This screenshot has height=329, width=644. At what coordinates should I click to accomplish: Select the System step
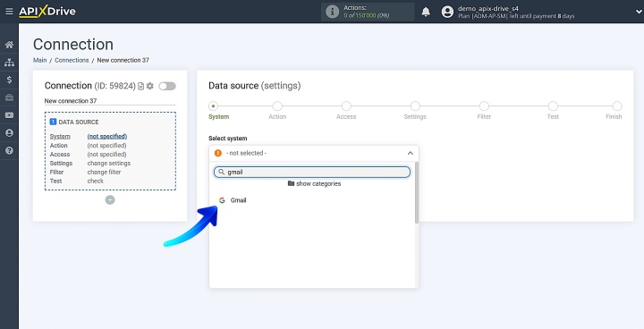click(x=213, y=106)
